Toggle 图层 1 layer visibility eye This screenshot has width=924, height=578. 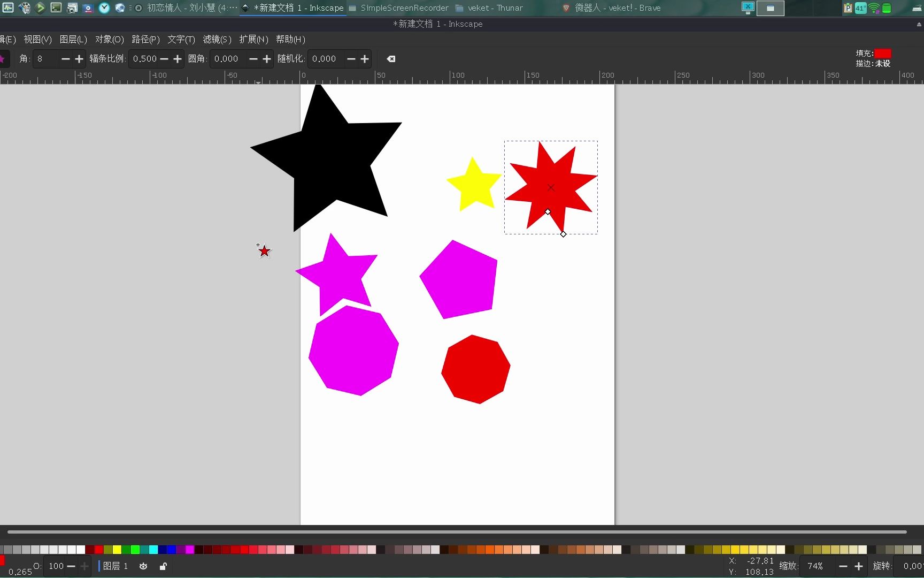tap(143, 566)
